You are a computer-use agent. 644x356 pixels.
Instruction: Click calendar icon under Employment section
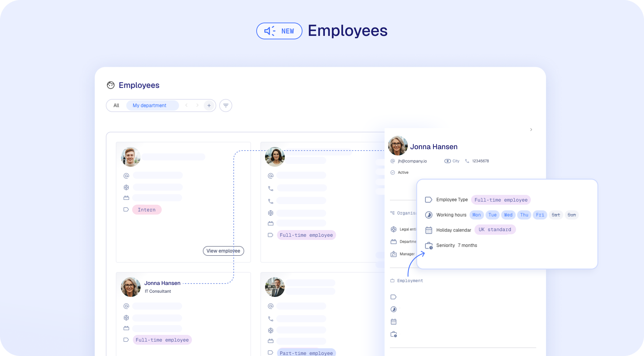[393, 322]
